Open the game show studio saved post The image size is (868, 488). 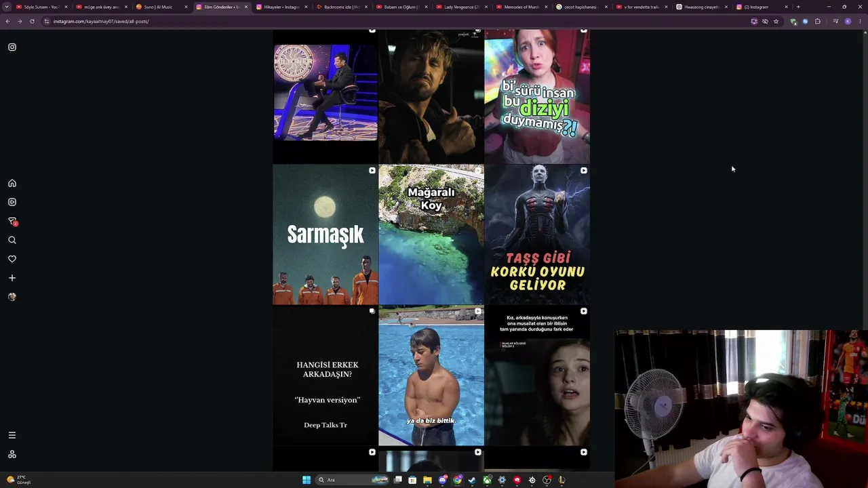coord(325,95)
